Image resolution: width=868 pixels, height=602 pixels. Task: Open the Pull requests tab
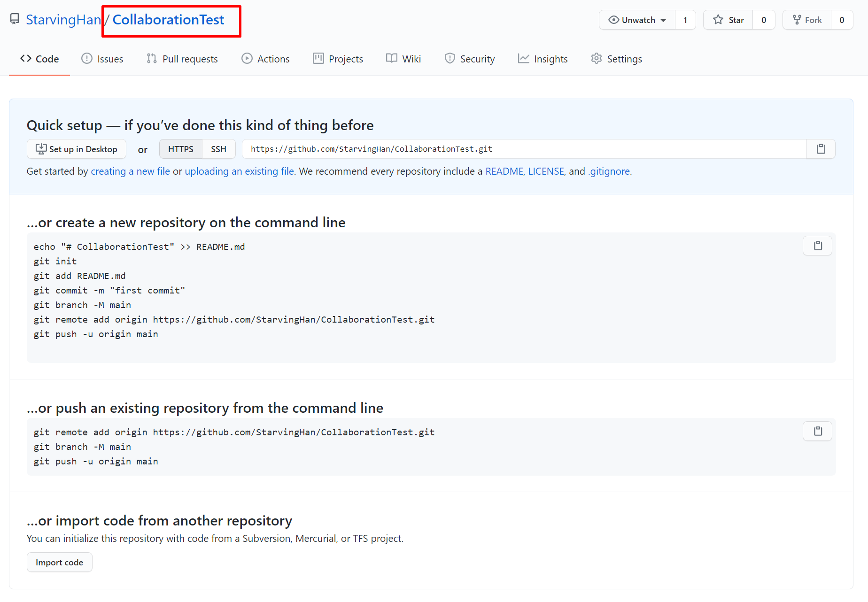click(x=182, y=59)
